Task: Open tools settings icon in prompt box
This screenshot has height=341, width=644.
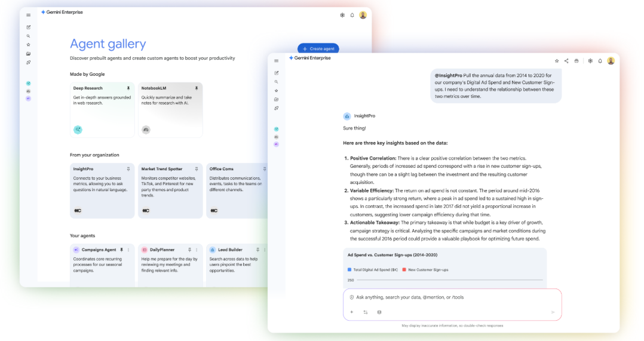Action: click(365, 312)
